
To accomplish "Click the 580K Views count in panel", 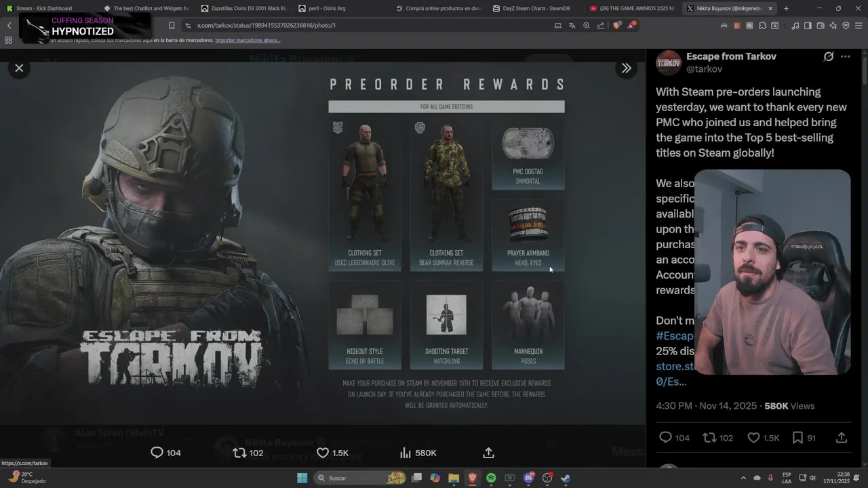I will point(789,406).
